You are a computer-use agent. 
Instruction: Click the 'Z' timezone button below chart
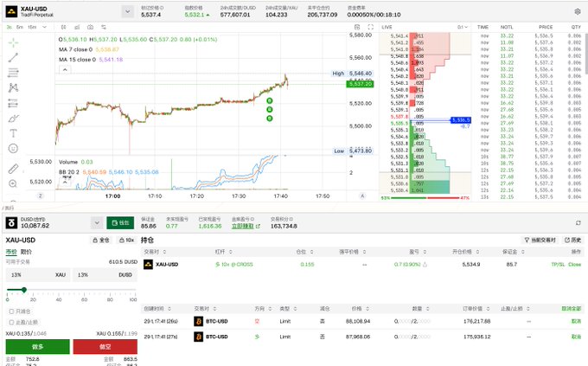coord(41,196)
